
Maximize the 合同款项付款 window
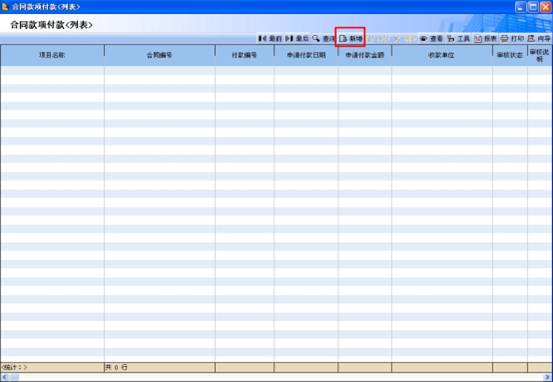tap(533, 7)
